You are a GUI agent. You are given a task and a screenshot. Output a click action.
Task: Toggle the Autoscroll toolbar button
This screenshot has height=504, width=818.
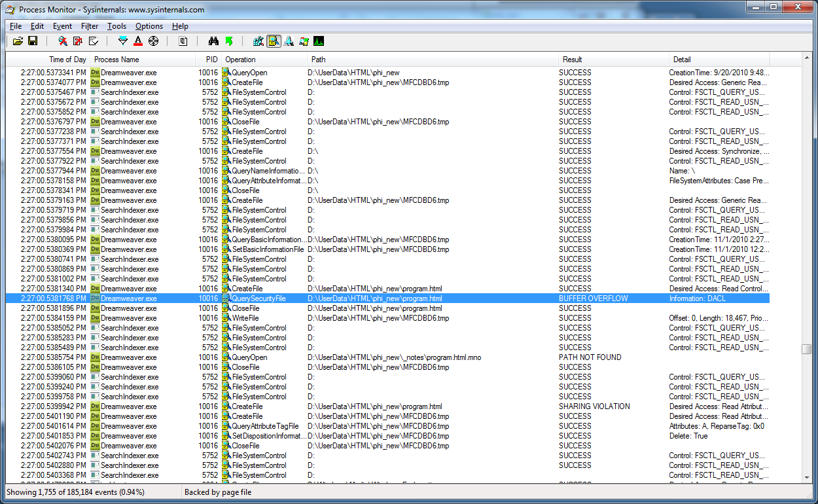78,41
